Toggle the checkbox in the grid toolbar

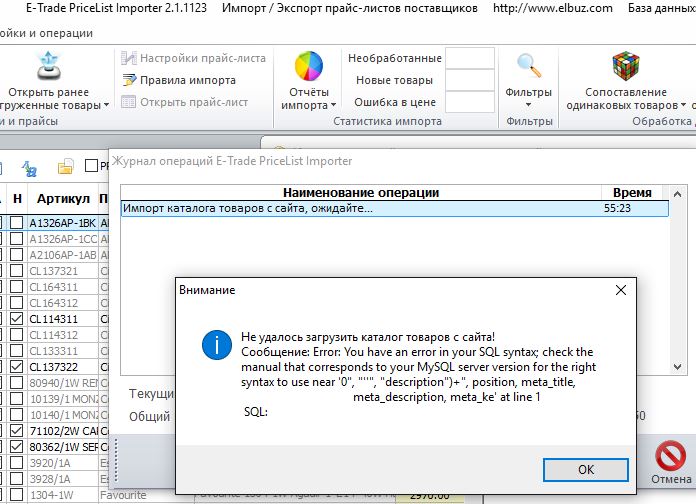coord(91,166)
